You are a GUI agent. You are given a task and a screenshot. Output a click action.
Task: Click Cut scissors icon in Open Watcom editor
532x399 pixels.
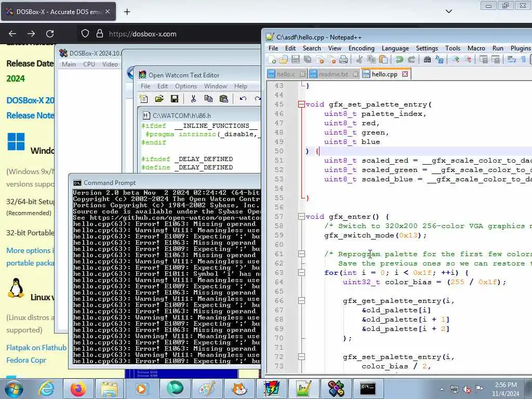[x=193, y=99]
